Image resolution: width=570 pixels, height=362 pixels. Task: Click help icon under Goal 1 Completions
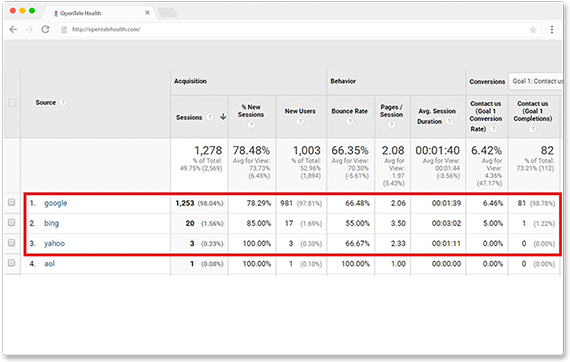pos(532,128)
